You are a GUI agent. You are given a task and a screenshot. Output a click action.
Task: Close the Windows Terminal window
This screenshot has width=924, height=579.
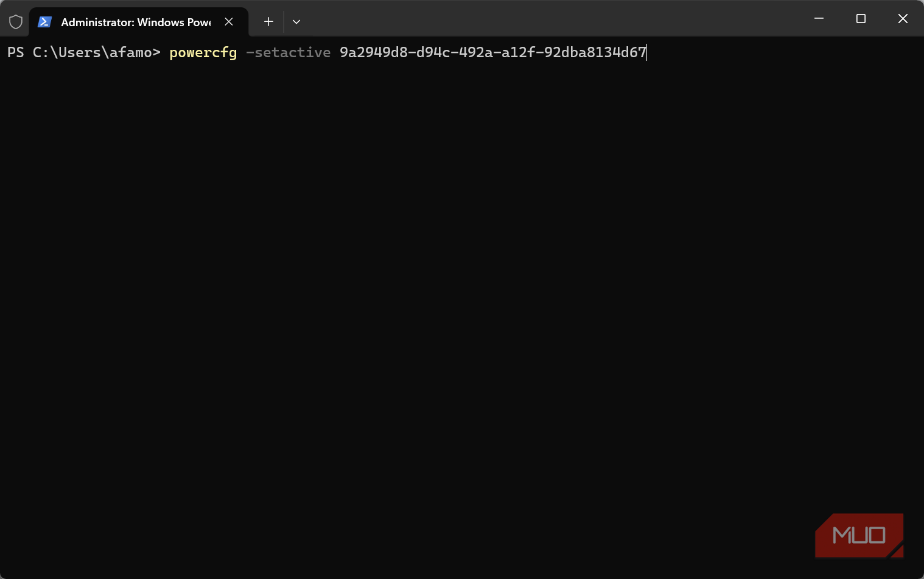point(903,18)
